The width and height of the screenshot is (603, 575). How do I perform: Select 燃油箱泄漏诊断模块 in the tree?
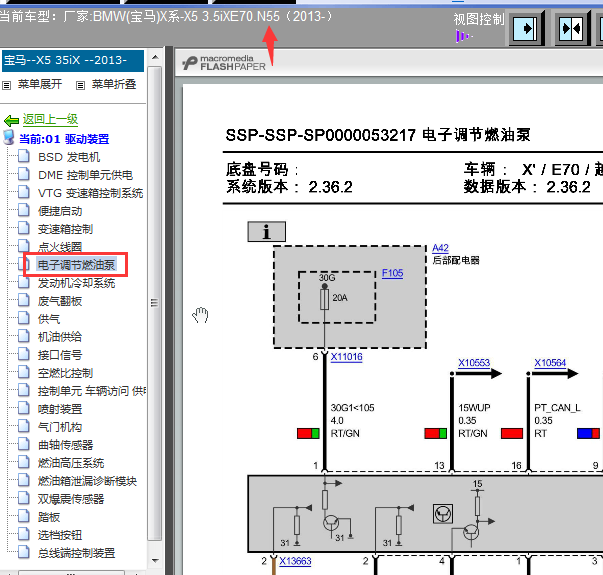(x=87, y=481)
